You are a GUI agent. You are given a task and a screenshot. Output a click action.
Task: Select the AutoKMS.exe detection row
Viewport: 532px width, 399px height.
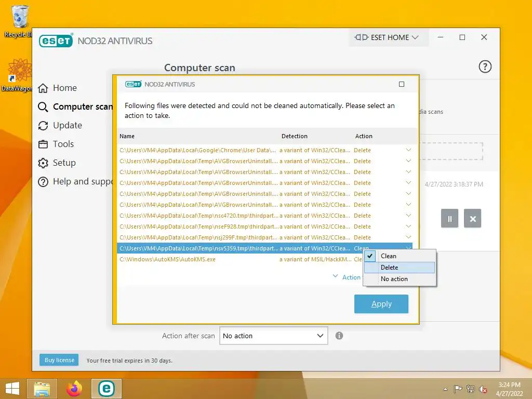pyautogui.click(x=264, y=259)
